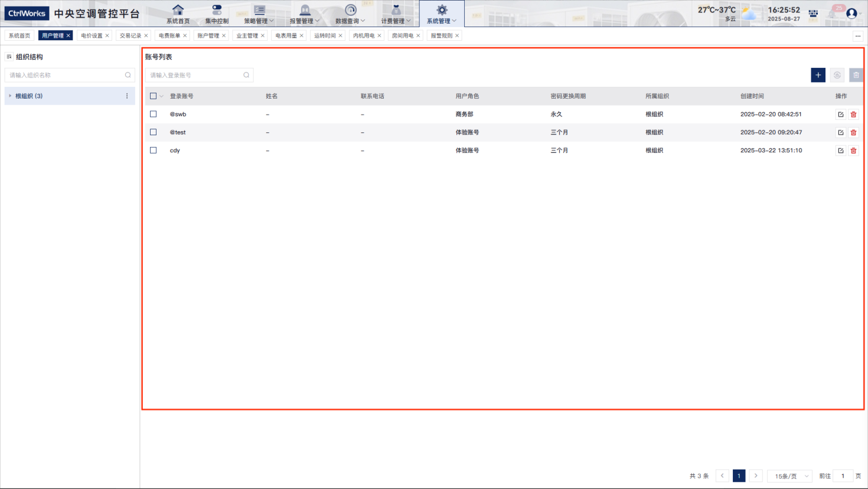
Task: Click the user avatar profile icon
Action: (x=851, y=13)
